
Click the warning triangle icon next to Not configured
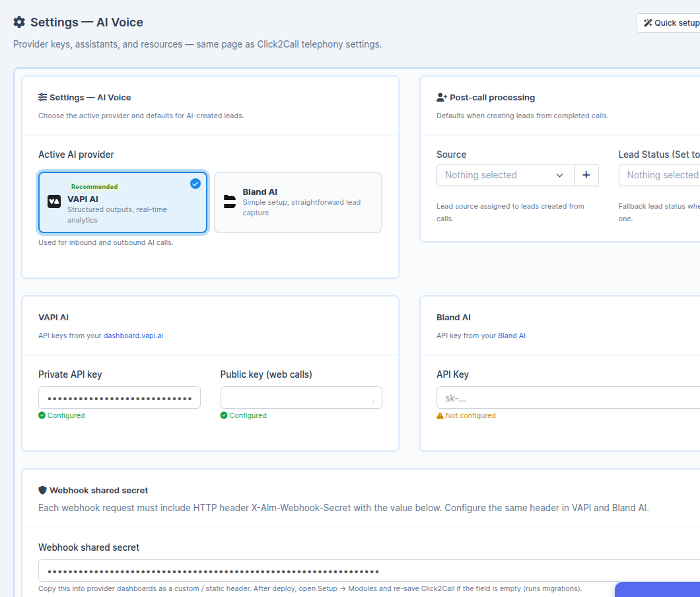pos(440,415)
